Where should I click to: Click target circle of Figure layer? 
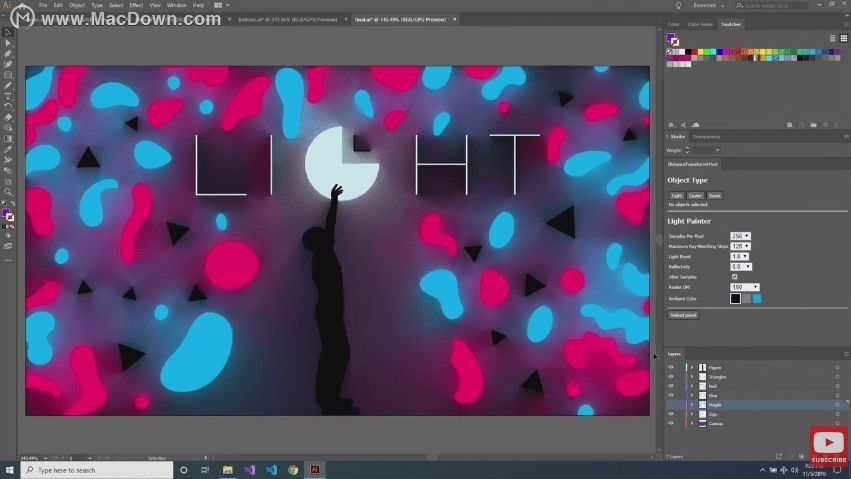coord(837,368)
